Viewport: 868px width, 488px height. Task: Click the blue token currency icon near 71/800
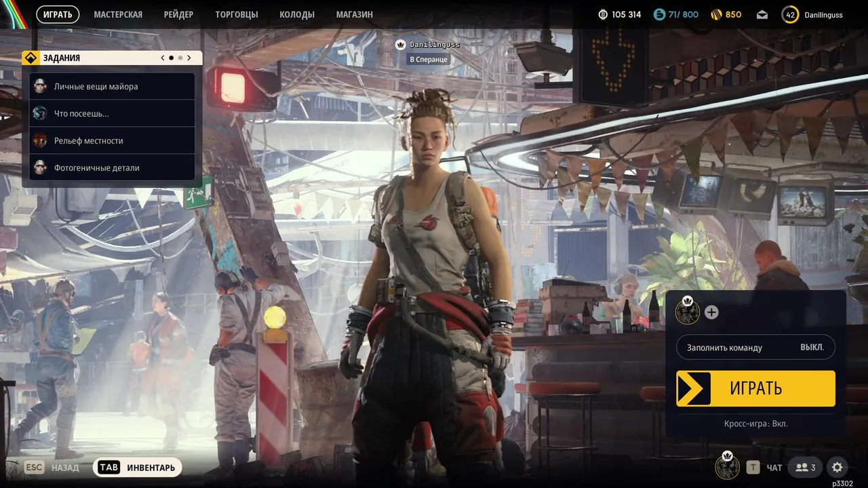[659, 14]
